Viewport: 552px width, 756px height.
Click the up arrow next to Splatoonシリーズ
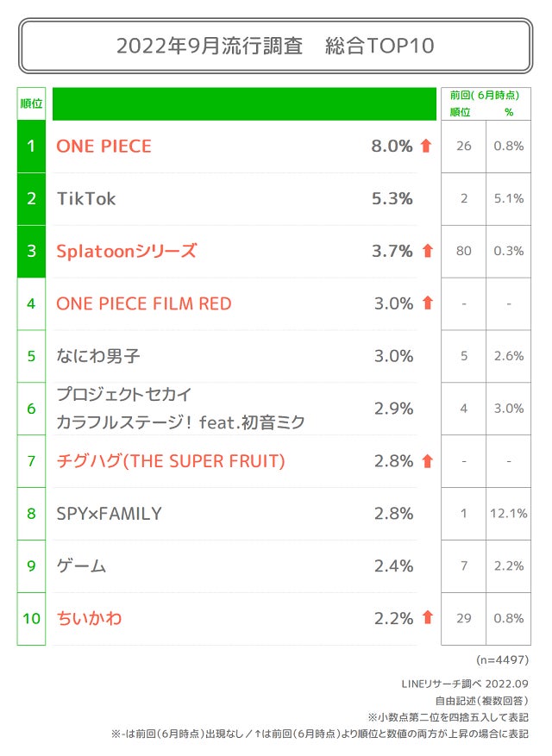click(x=425, y=251)
